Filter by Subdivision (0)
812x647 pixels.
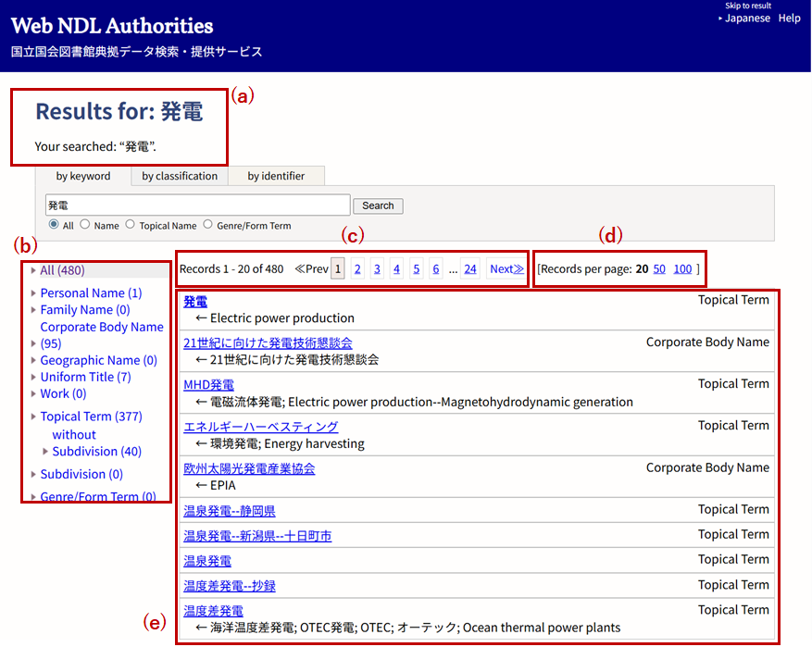click(81, 474)
